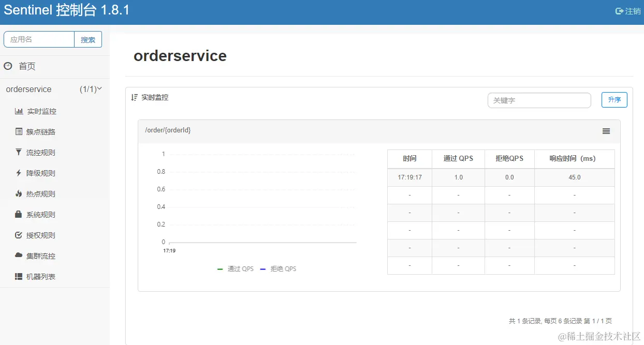Navigate to 热点规则 page
Image resolution: width=644 pixels, height=345 pixels.
pyautogui.click(x=41, y=194)
